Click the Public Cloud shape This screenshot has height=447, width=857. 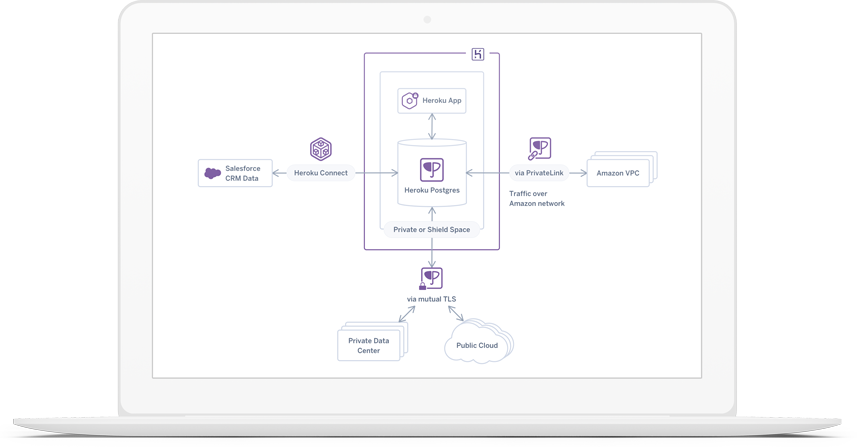click(x=477, y=343)
